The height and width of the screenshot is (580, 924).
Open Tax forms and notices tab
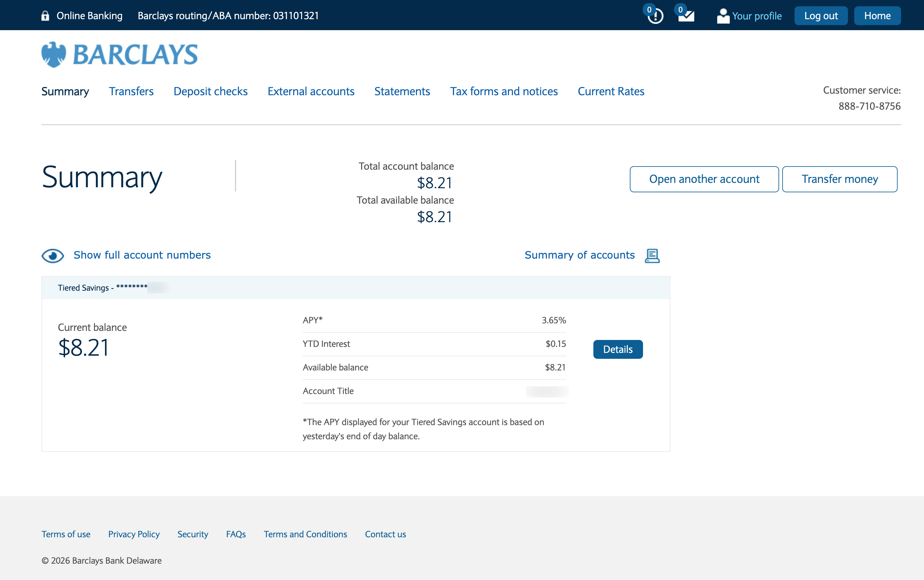click(504, 91)
